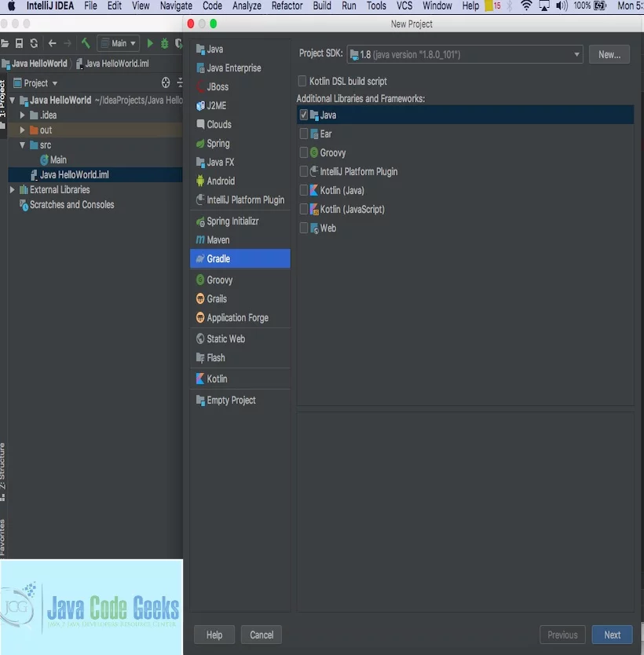Uncheck the Java framework checkbox
The image size is (644, 655).
pos(304,115)
